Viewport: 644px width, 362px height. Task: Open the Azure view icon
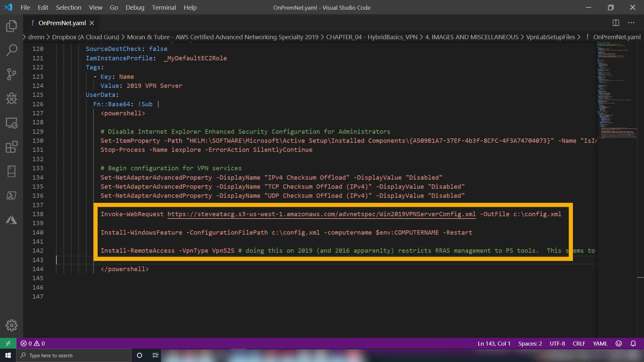coord(11,220)
